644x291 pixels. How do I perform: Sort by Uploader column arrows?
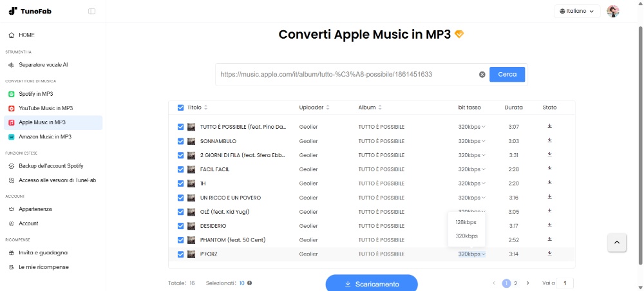(x=328, y=108)
